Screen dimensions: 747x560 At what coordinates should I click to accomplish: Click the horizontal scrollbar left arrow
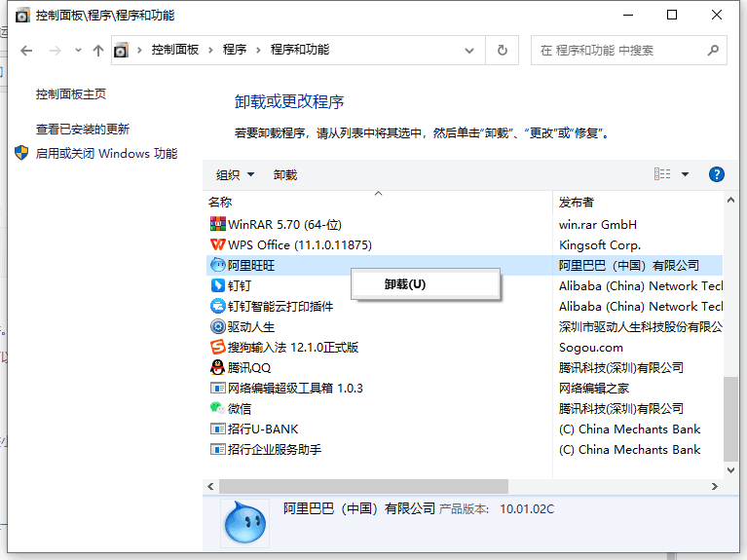210,486
